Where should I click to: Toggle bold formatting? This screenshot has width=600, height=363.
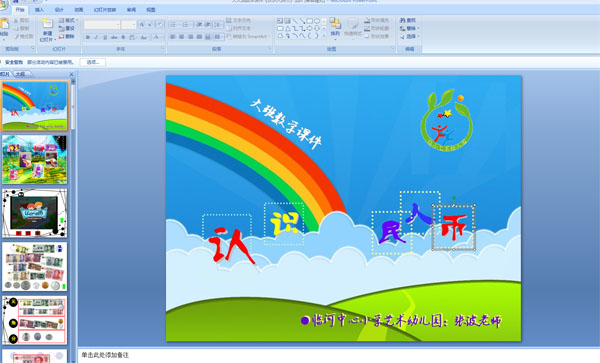tap(88, 37)
